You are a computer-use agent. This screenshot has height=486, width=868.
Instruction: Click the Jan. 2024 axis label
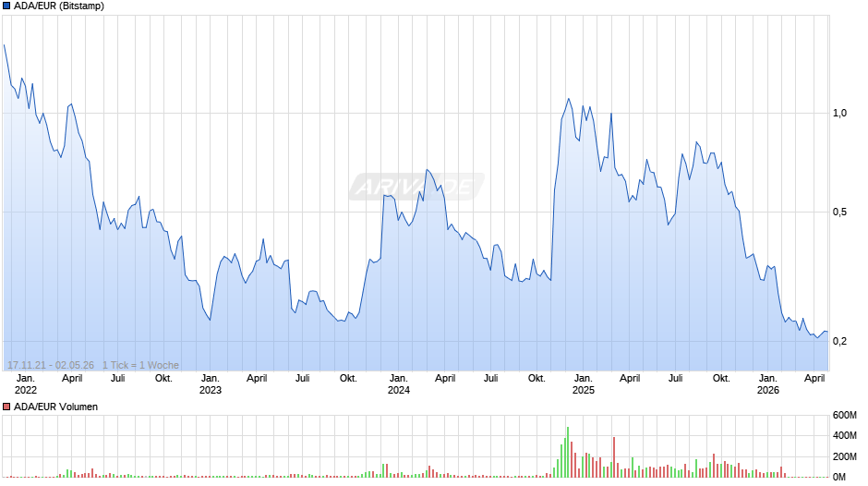tap(399, 384)
